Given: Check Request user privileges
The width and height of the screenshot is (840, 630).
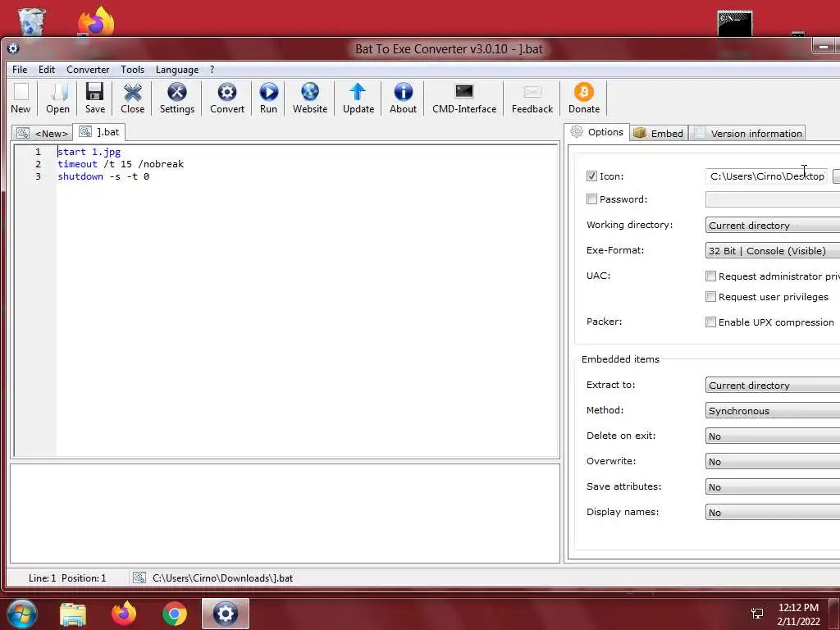Looking at the screenshot, I should [x=710, y=296].
